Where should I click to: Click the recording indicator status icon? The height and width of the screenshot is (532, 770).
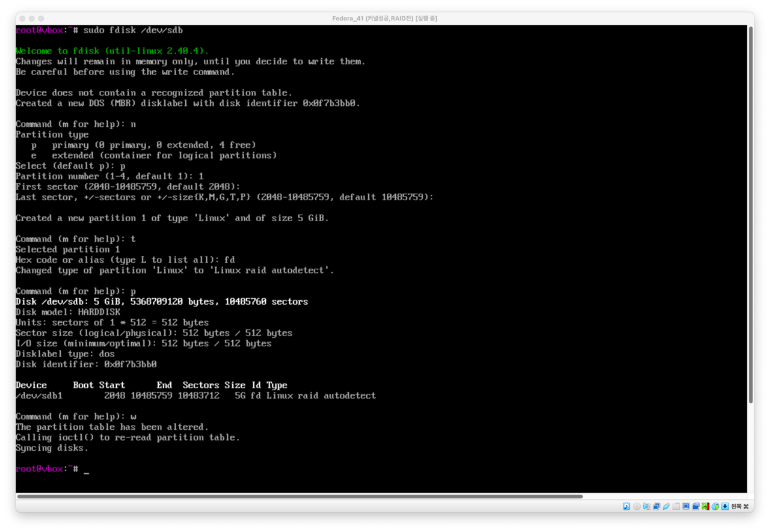point(695,506)
